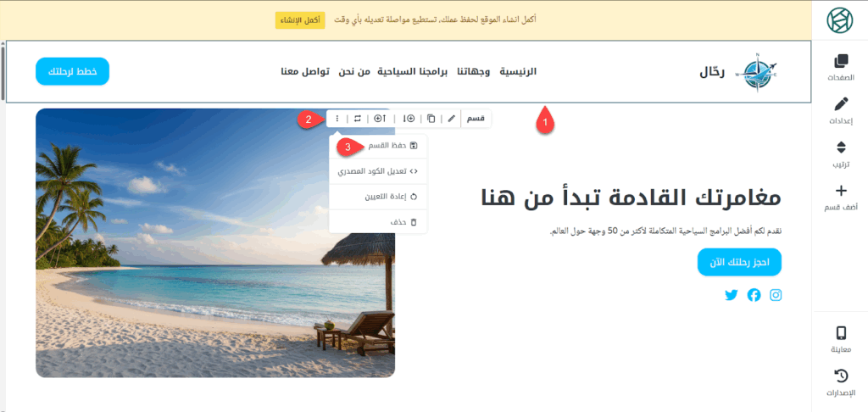Click the احجز رحلتك الآن button

pyautogui.click(x=739, y=262)
